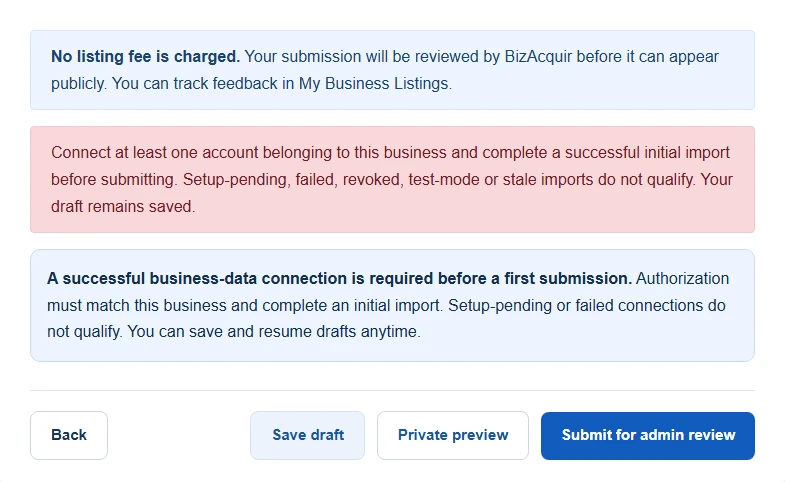Click 'A successful business-data connection is required' notice
The height and width of the screenshot is (482, 785).
(392, 305)
